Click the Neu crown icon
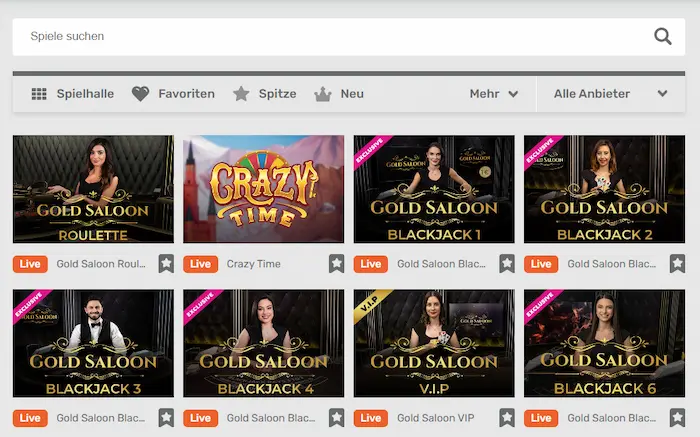Viewport: 700px width, 437px height. tap(323, 94)
